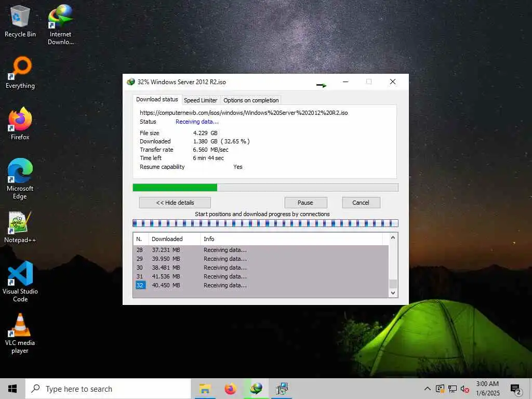Click the IDM globe icon in the dialog title bar

pyautogui.click(x=130, y=82)
